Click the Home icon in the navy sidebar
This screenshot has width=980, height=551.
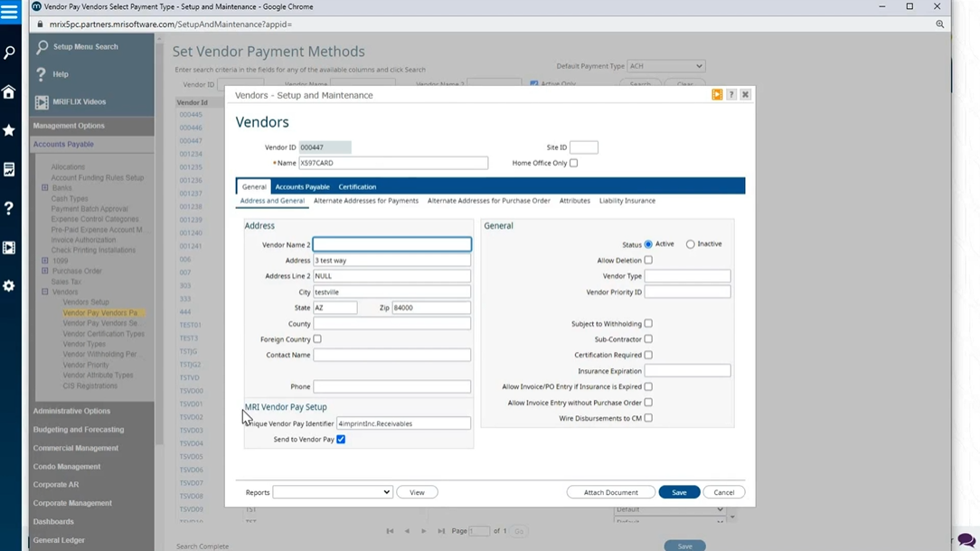[x=9, y=91]
